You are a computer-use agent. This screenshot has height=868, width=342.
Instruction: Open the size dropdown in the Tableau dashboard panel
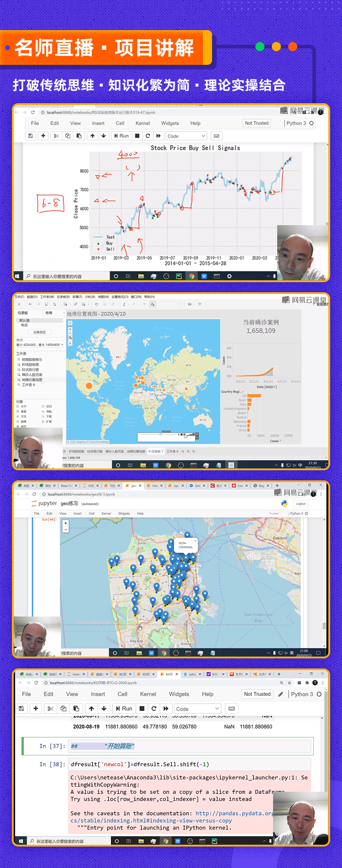[40, 345]
